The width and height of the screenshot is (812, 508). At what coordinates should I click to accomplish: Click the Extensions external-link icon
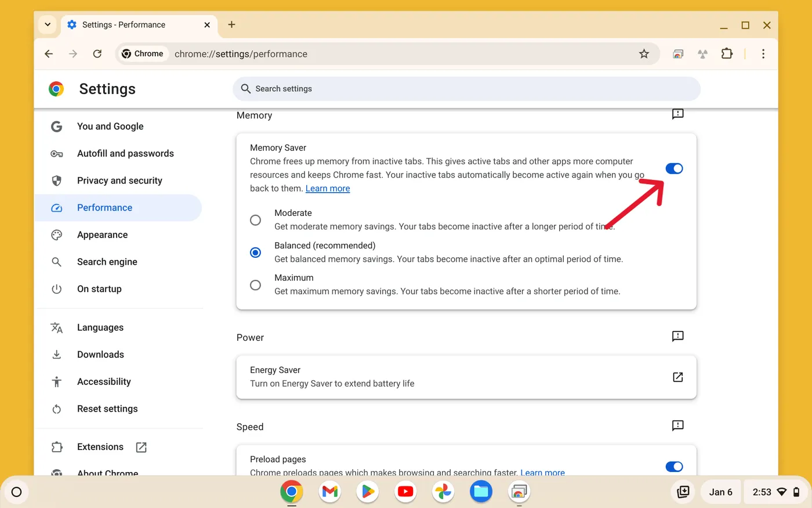(141, 447)
